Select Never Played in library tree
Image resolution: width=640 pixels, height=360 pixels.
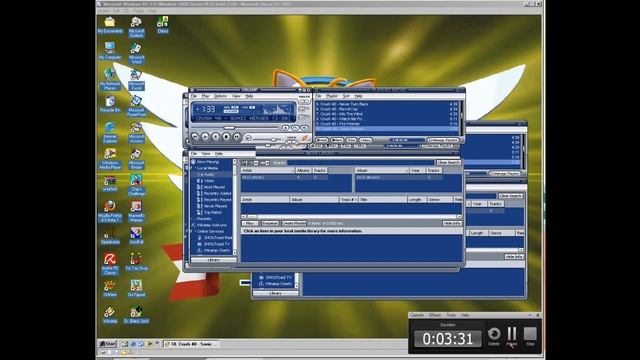pos(215,206)
